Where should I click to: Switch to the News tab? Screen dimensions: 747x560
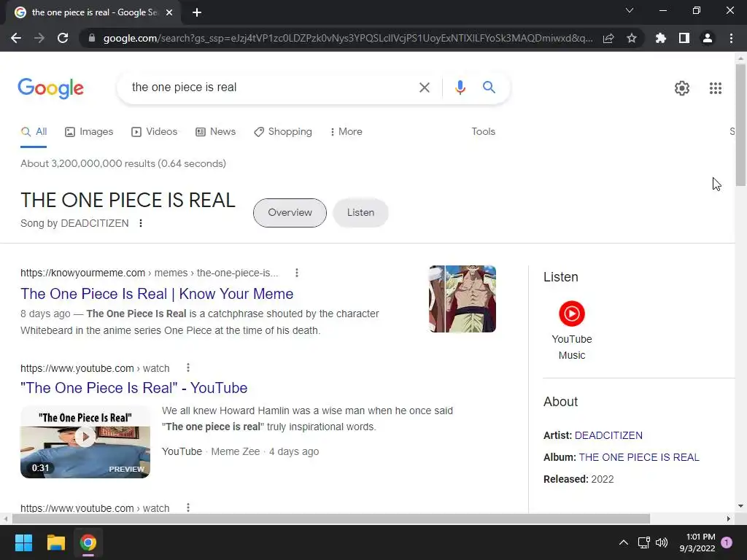click(x=216, y=132)
